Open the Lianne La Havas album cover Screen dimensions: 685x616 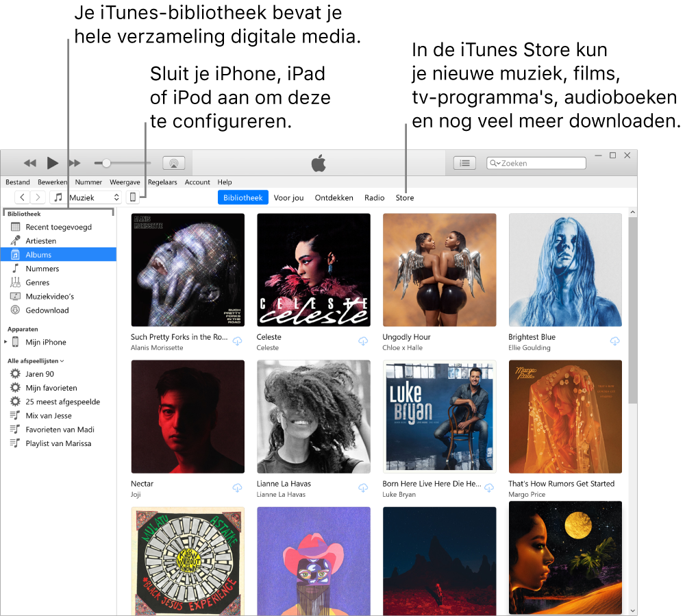point(314,417)
